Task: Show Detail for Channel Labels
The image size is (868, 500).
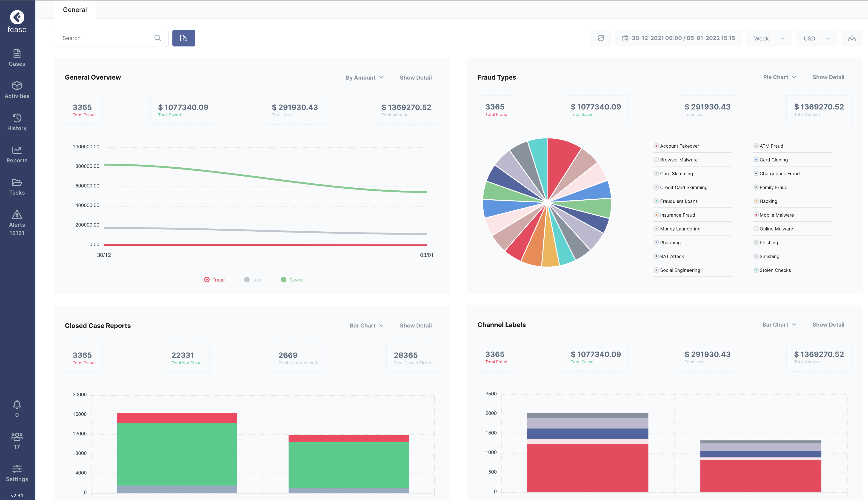Action: [828, 325]
